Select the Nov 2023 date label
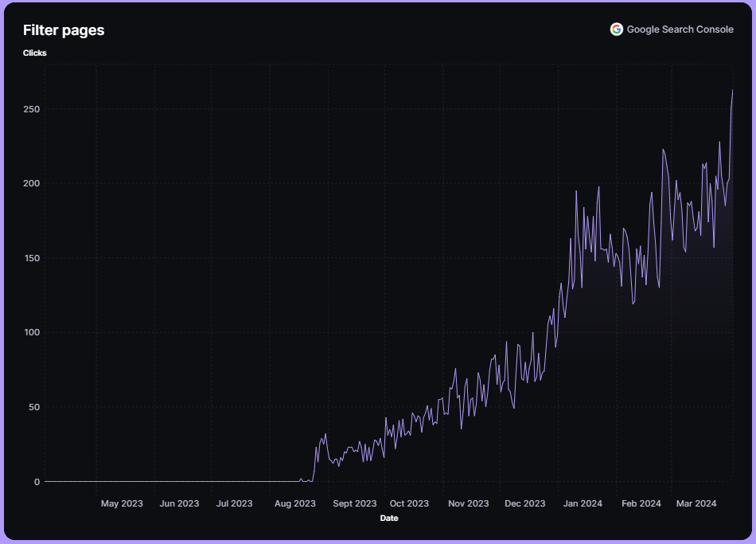 click(468, 503)
